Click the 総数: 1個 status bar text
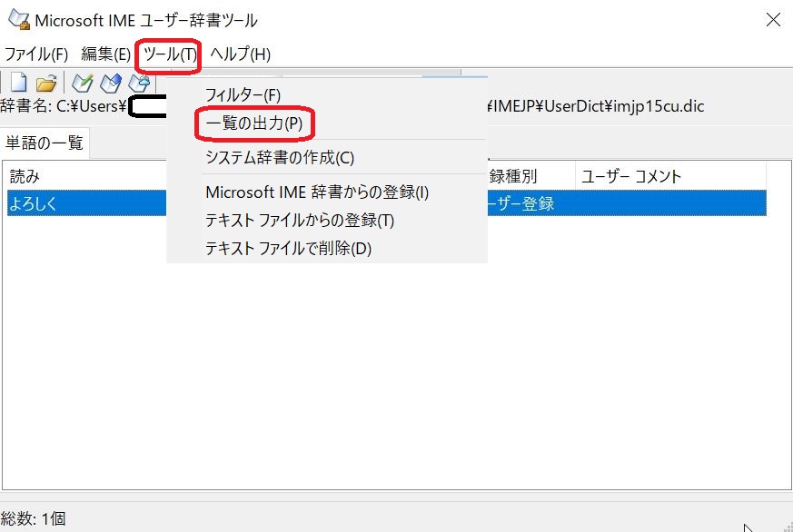The height and width of the screenshot is (532, 793). tap(34, 518)
